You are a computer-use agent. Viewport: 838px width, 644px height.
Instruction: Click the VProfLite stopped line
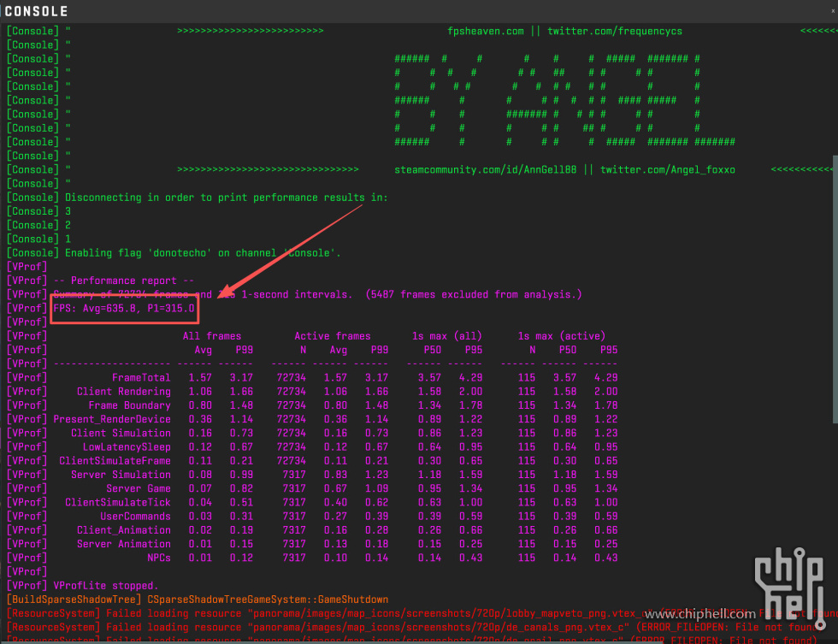[x=106, y=586]
